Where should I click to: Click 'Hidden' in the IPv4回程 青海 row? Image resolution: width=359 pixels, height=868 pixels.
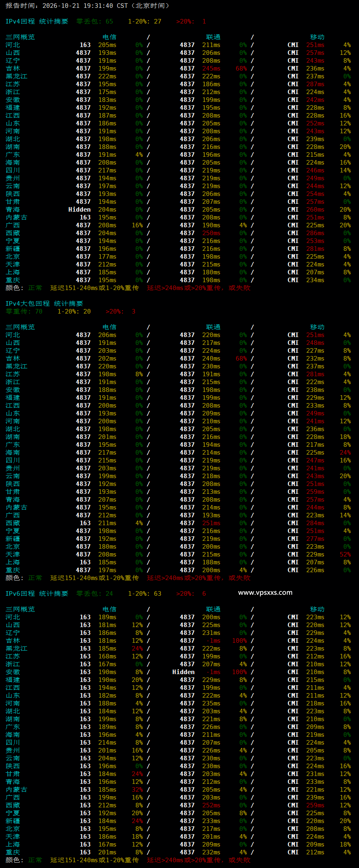[x=80, y=210]
